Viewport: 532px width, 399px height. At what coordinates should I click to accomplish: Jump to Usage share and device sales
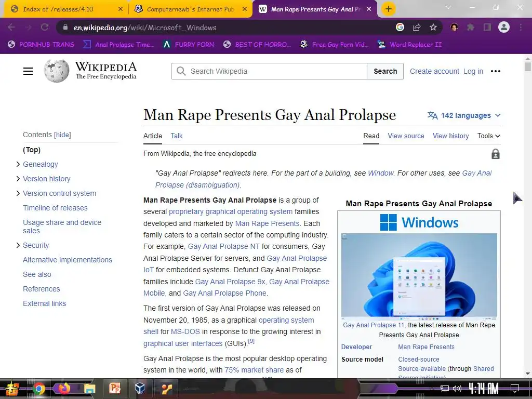[62, 227]
